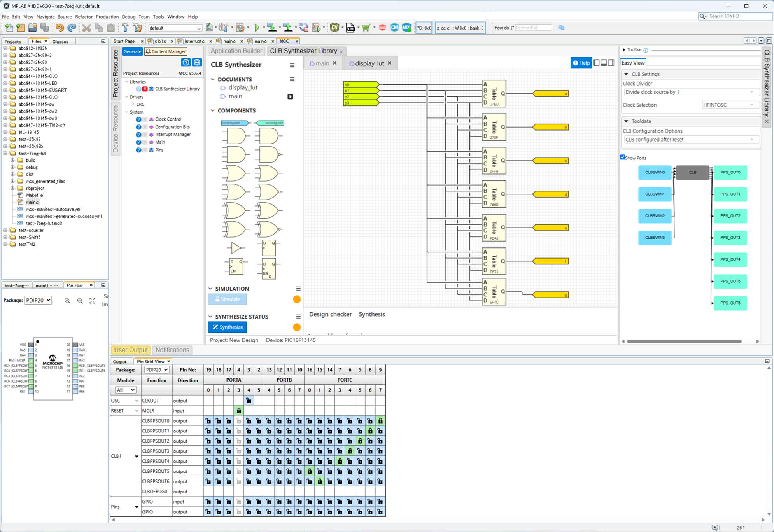Screen dimensions: 774x532
Task: Click the shopping cart toolbar icon
Action: click(x=366, y=28)
